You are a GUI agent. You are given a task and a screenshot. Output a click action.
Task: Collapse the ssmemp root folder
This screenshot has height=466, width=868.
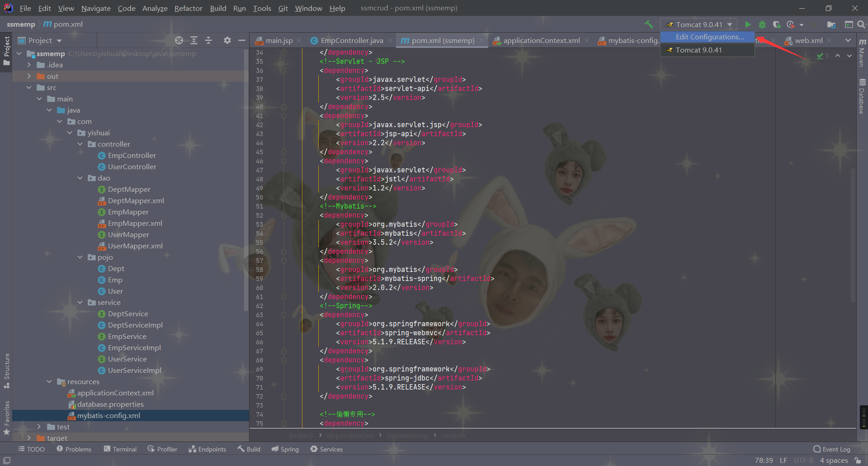(x=19, y=53)
